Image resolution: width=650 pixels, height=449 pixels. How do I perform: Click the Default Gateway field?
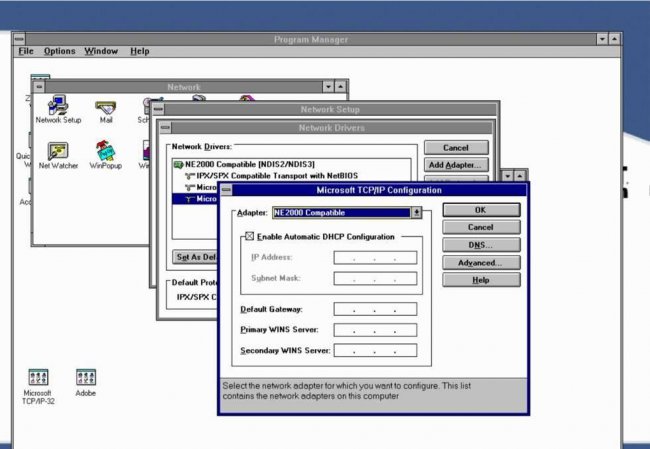click(x=375, y=309)
